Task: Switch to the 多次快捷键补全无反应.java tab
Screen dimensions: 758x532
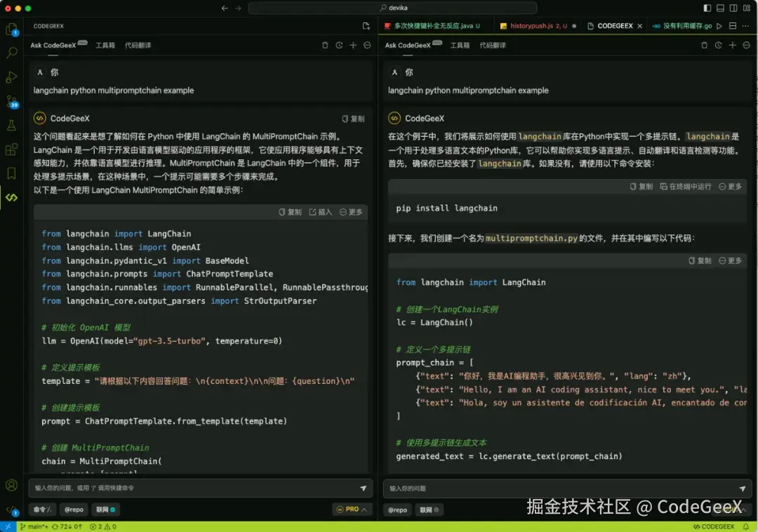Action: [x=432, y=25]
